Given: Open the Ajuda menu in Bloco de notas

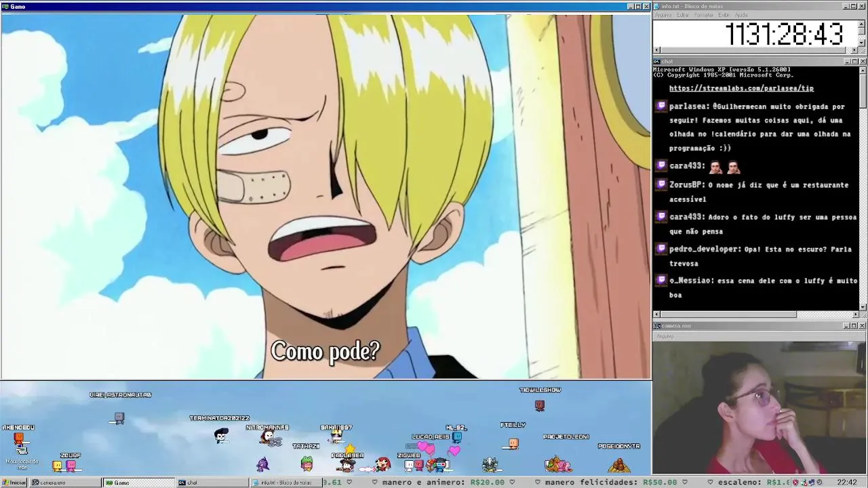Looking at the screenshot, I should point(742,15).
